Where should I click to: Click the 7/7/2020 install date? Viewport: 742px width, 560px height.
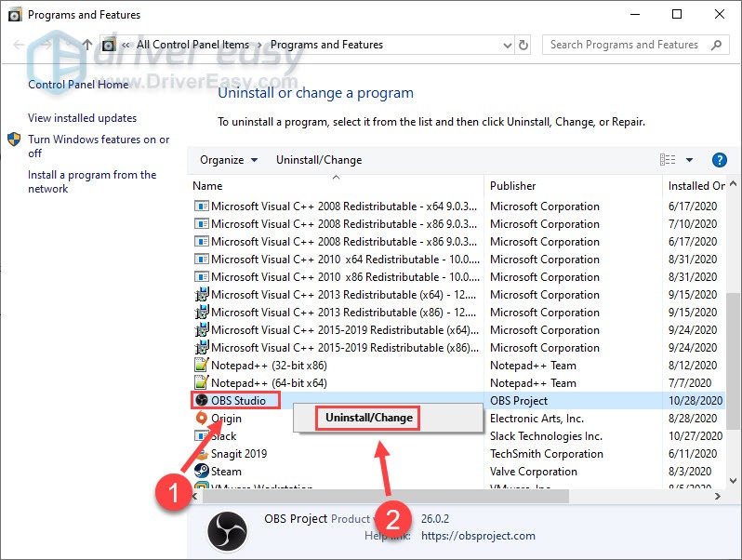tap(690, 382)
